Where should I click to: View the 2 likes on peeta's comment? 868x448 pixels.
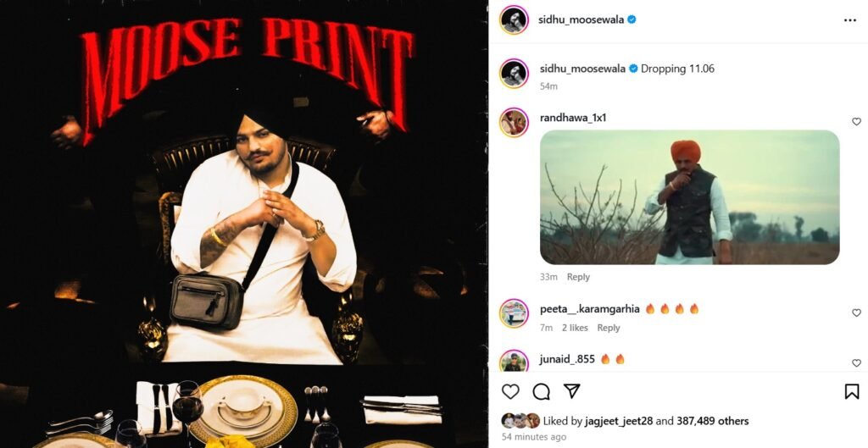tap(575, 328)
